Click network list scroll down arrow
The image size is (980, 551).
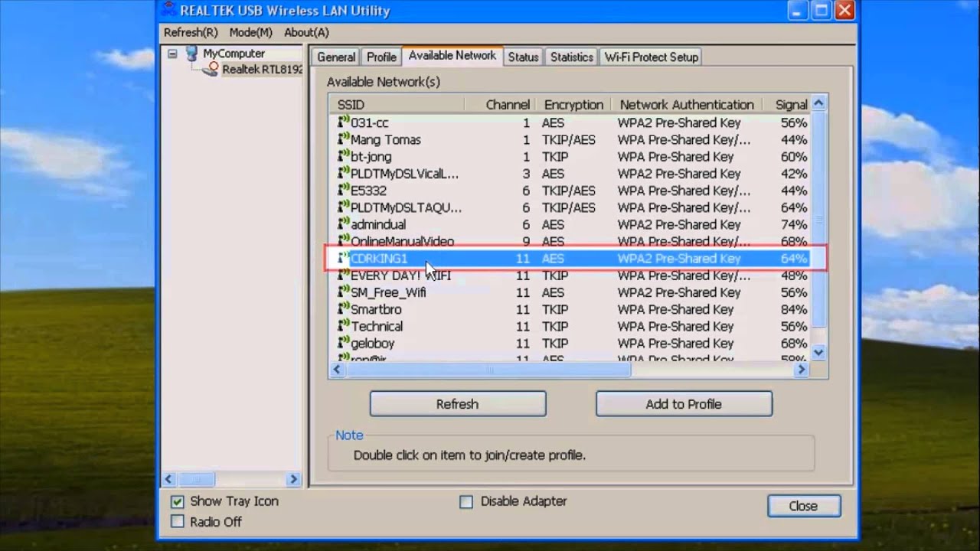pos(818,353)
